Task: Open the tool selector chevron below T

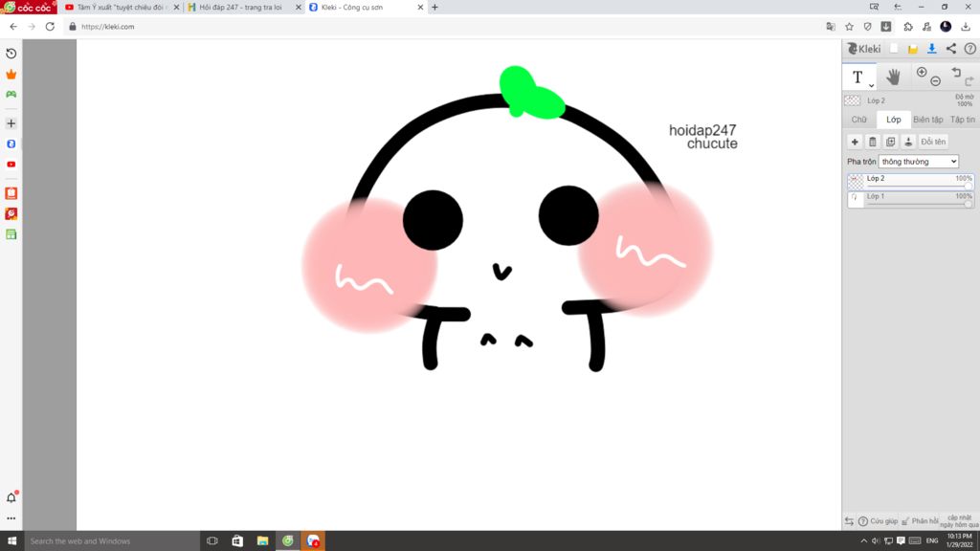Action: (871, 85)
